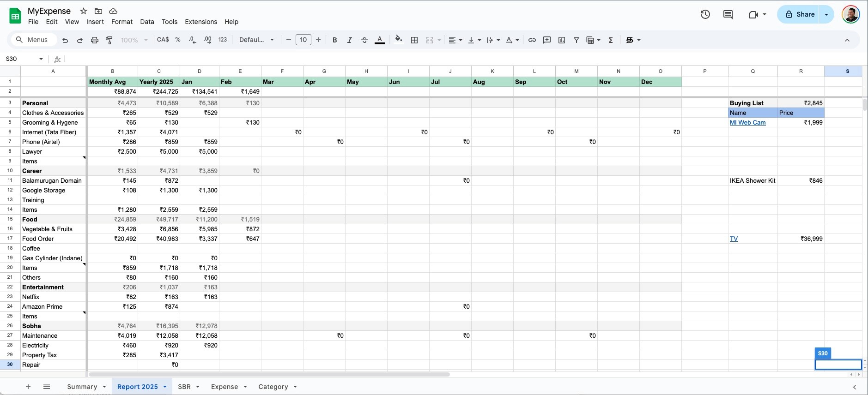Open the File menu
The image size is (868, 395).
(33, 22)
